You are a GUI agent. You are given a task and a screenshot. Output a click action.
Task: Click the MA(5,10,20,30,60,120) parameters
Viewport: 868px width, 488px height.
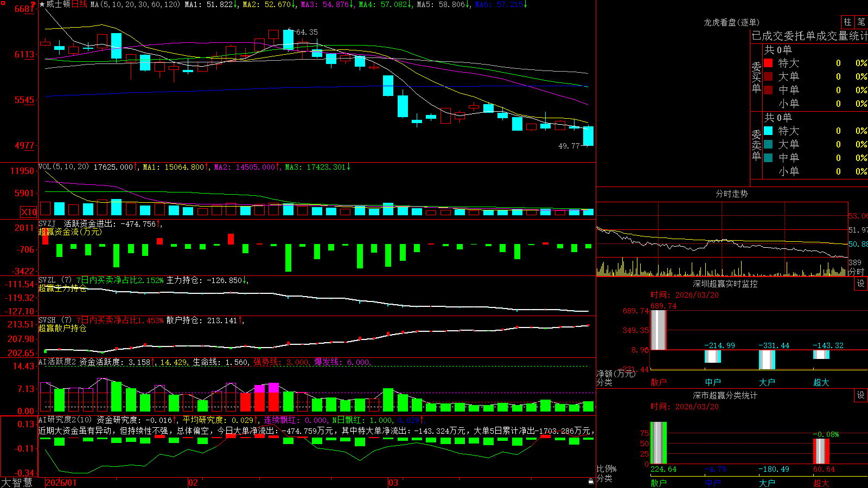tap(135, 4)
